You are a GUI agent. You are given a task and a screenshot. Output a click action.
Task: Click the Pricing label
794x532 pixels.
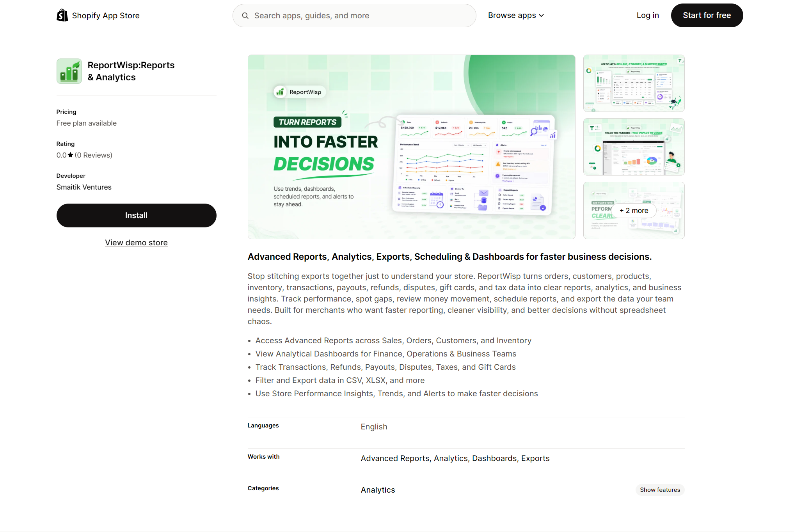66,112
